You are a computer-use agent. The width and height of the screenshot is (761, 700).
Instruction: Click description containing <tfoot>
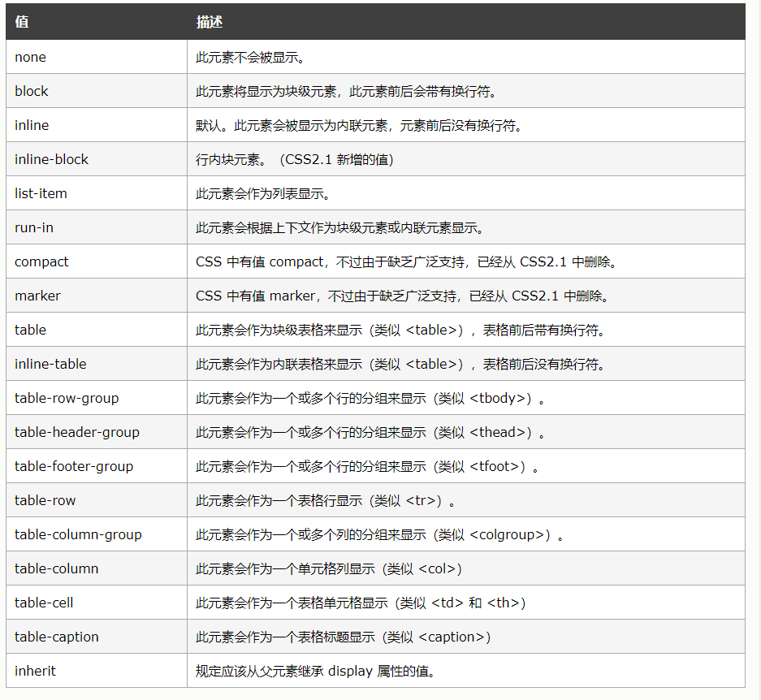click(x=367, y=466)
